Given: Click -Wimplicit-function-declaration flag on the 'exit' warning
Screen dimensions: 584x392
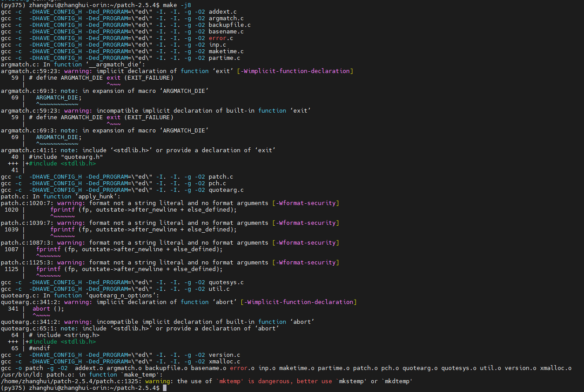Looking at the screenshot, I should [x=295, y=71].
